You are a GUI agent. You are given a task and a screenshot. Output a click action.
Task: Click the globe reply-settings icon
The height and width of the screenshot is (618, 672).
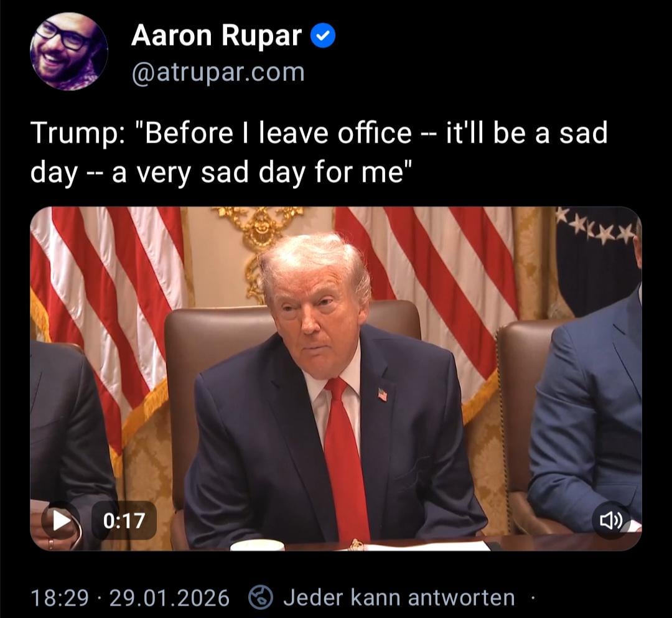(261, 597)
